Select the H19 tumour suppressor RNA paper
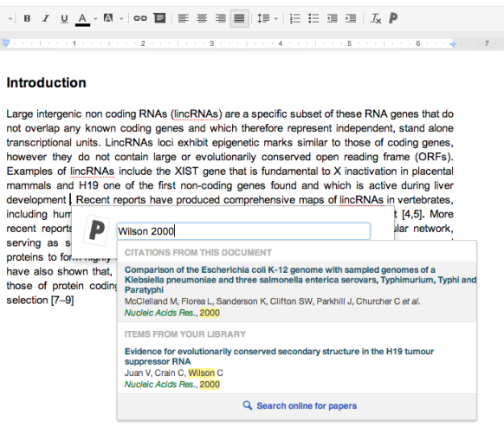 297,367
